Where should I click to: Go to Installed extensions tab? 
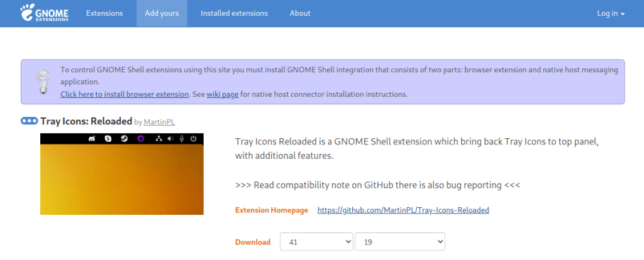click(x=234, y=13)
